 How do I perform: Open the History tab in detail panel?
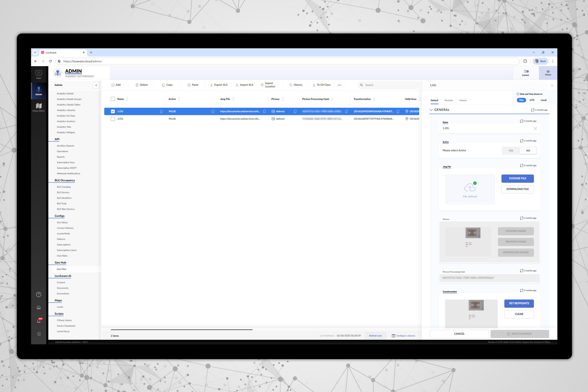pos(463,100)
